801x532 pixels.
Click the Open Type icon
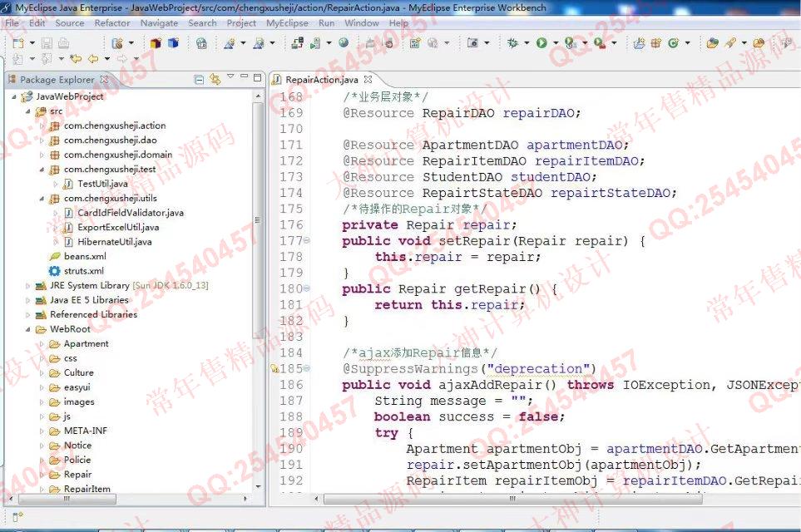click(713, 43)
